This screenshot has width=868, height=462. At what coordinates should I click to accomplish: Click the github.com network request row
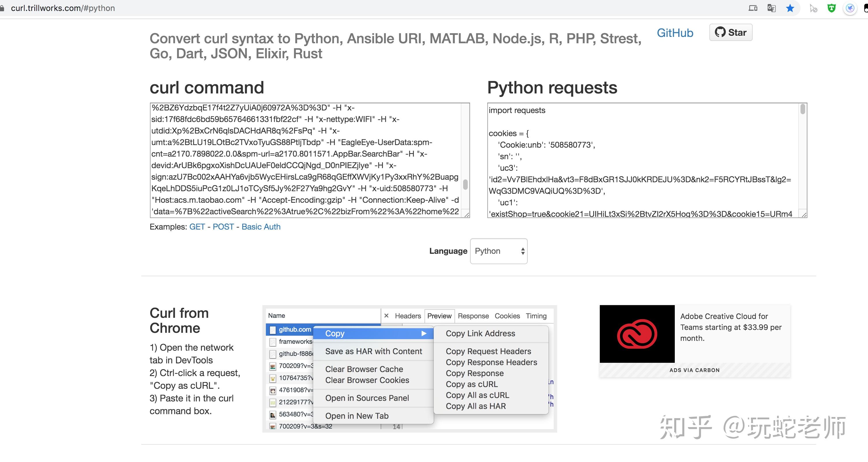pyautogui.click(x=293, y=328)
